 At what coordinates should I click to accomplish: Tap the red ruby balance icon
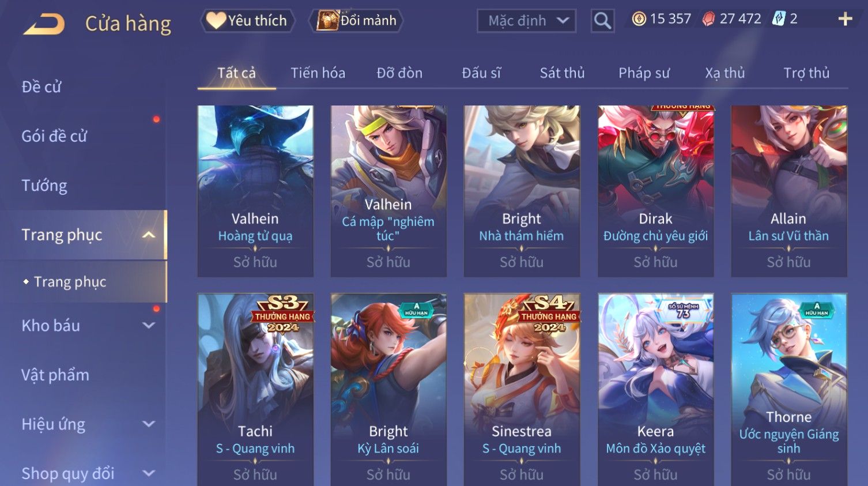[x=708, y=19]
